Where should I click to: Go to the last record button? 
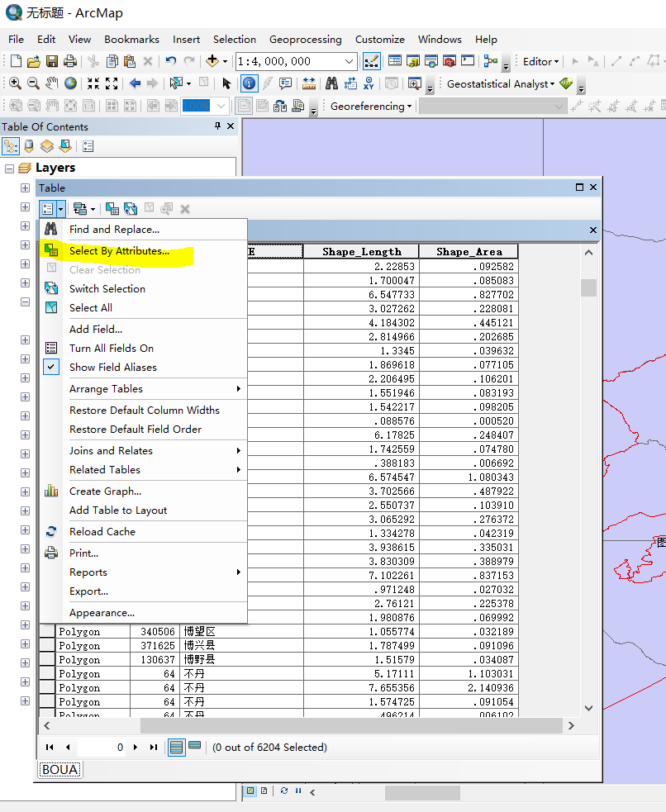coord(154,747)
